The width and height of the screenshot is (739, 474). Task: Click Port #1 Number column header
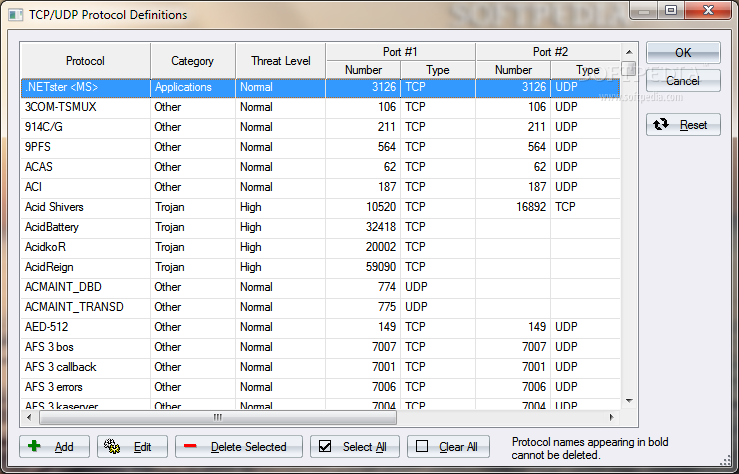coord(363,70)
